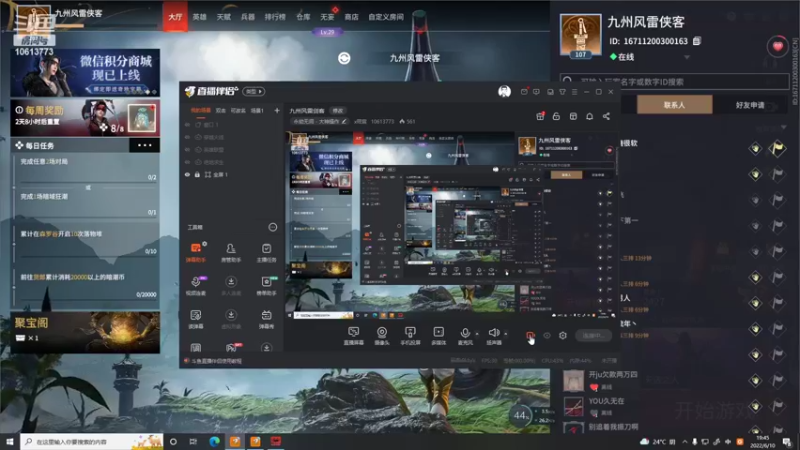Select the 好友申请 friend requests tab

[750, 105]
